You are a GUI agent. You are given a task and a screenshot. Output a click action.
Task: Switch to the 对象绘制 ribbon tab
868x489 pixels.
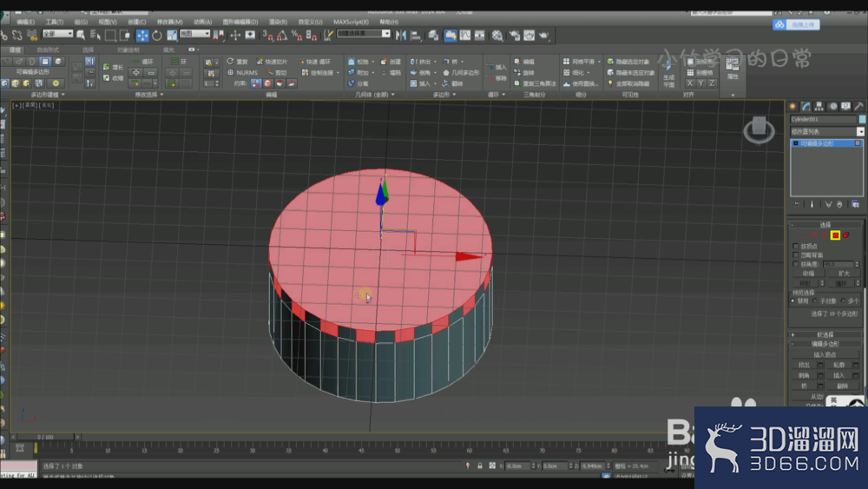click(128, 50)
